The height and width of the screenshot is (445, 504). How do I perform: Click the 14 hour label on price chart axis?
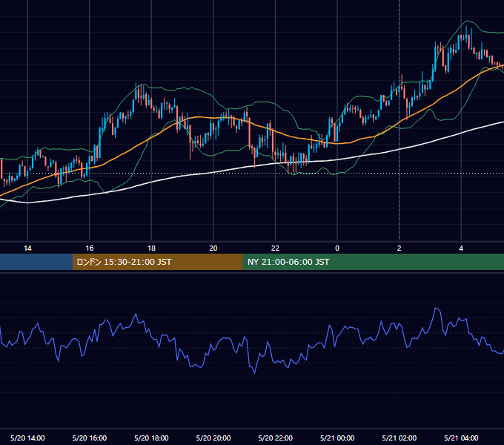(27, 248)
